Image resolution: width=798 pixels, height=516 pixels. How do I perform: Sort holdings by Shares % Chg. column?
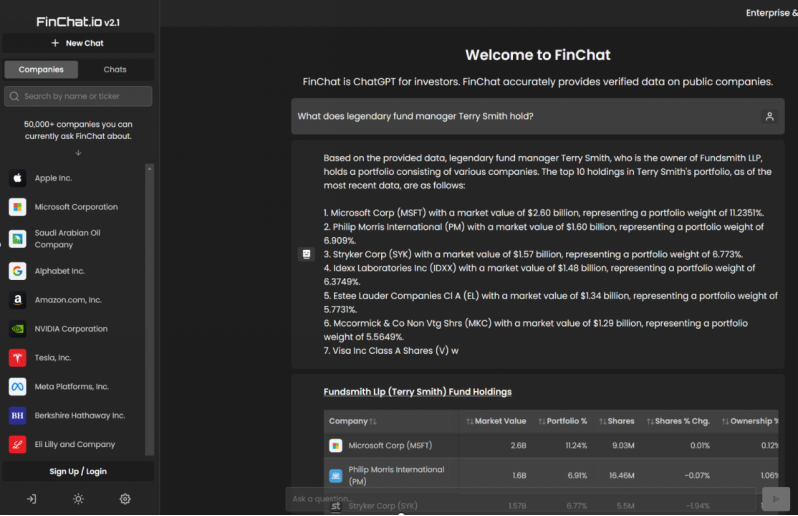(678, 421)
